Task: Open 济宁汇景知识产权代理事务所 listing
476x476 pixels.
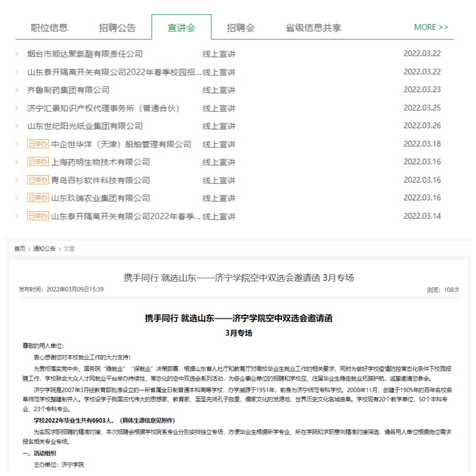Action: tap(104, 108)
